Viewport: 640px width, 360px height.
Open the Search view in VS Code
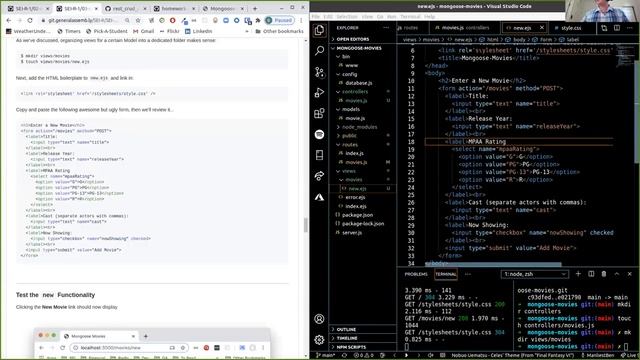[320, 51]
